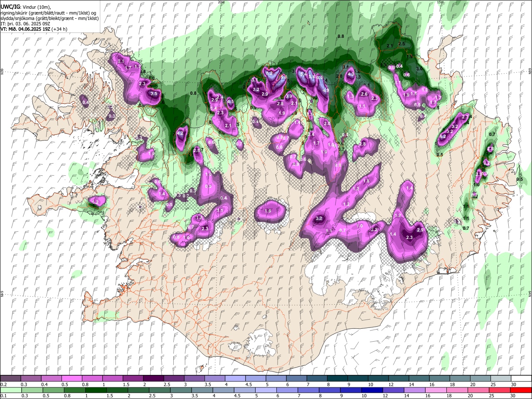Click the 'IT: þri. 03. 06. 2025 09Z' init time
The image size is (532, 399).
pos(25,24)
